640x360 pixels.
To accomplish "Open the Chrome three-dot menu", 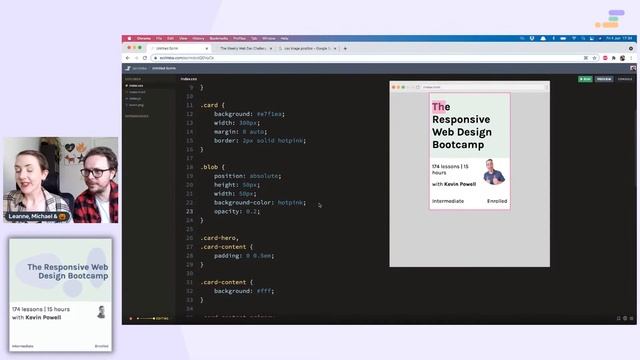I will tap(631, 58).
